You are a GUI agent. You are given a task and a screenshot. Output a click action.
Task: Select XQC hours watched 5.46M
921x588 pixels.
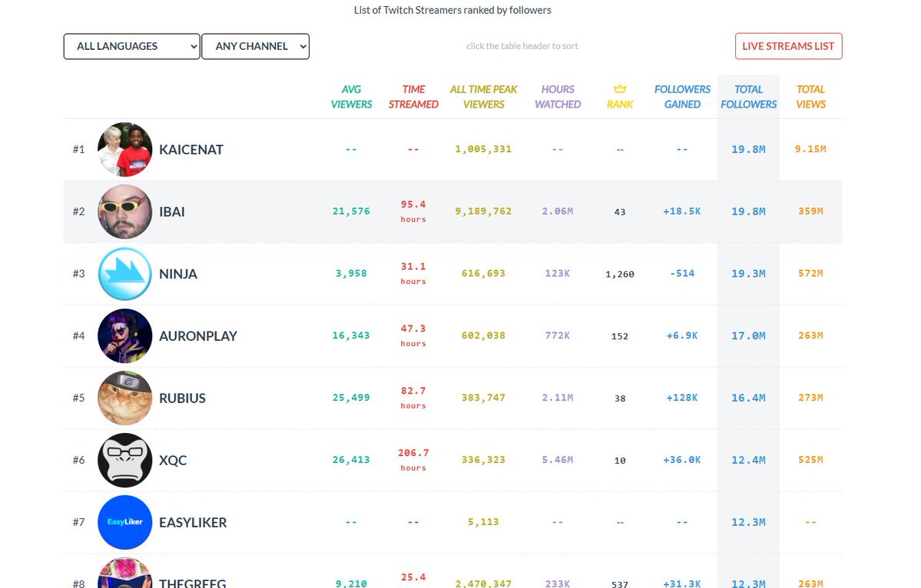(x=558, y=460)
